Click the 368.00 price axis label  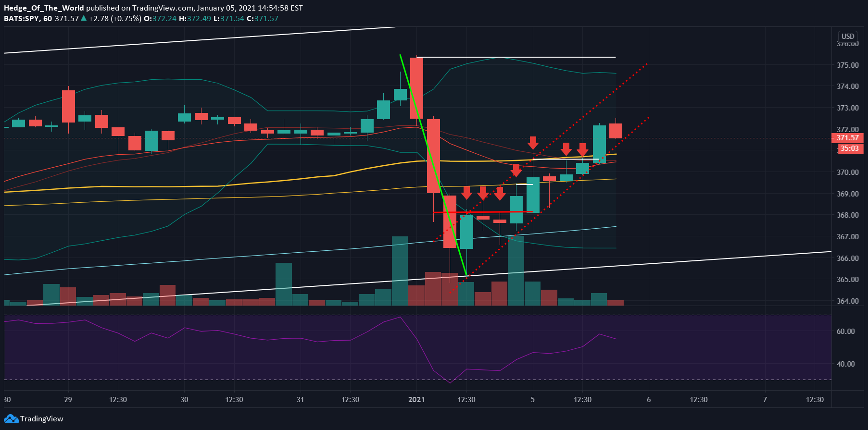click(847, 215)
